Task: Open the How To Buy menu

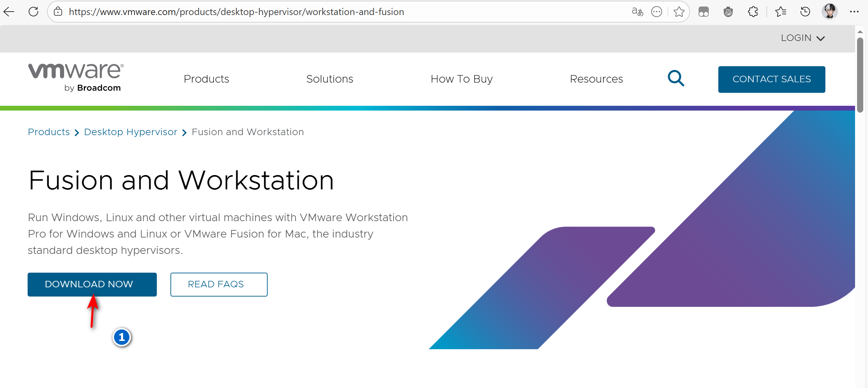Action: (x=462, y=79)
